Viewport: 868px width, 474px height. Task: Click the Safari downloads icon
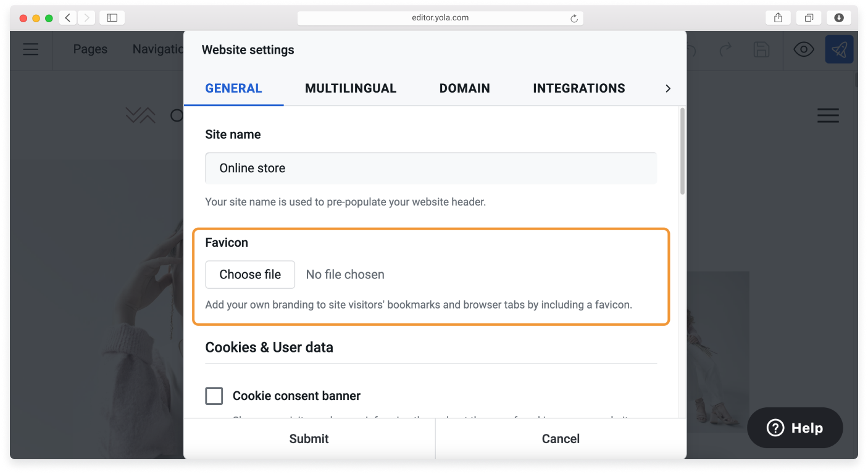tap(839, 18)
